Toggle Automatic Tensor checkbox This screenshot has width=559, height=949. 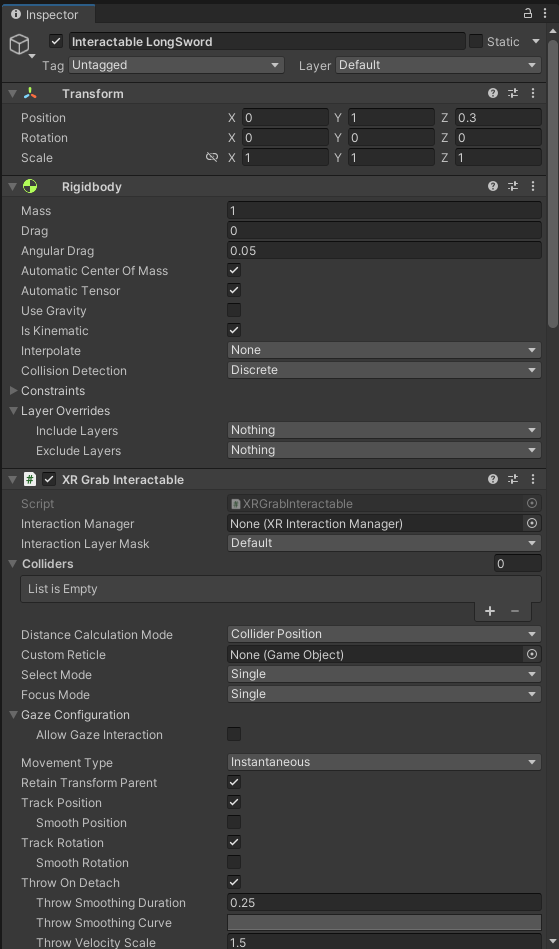pyautogui.click(x=234, y=291)
